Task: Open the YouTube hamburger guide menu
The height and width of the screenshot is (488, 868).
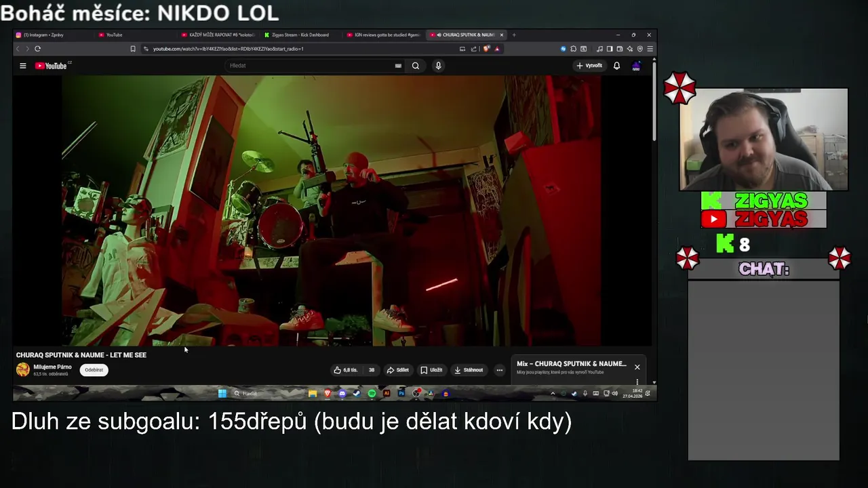Action: click(22, 66)
